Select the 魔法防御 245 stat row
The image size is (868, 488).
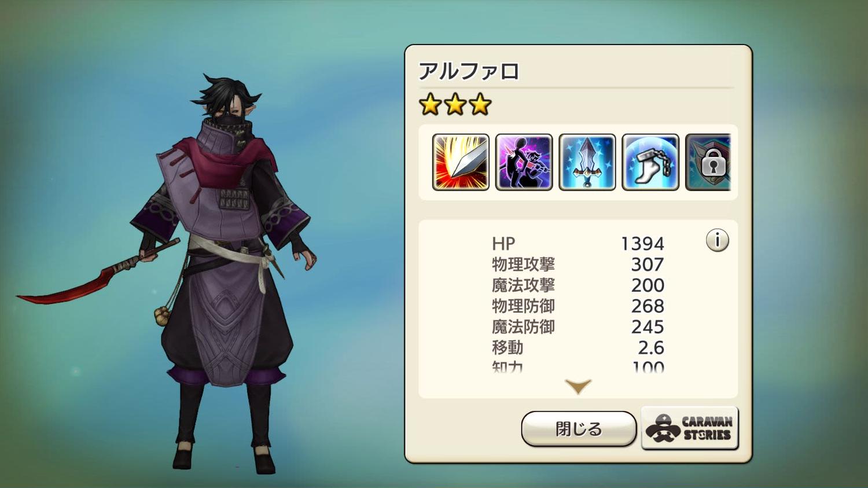click(x=578, y=327)
